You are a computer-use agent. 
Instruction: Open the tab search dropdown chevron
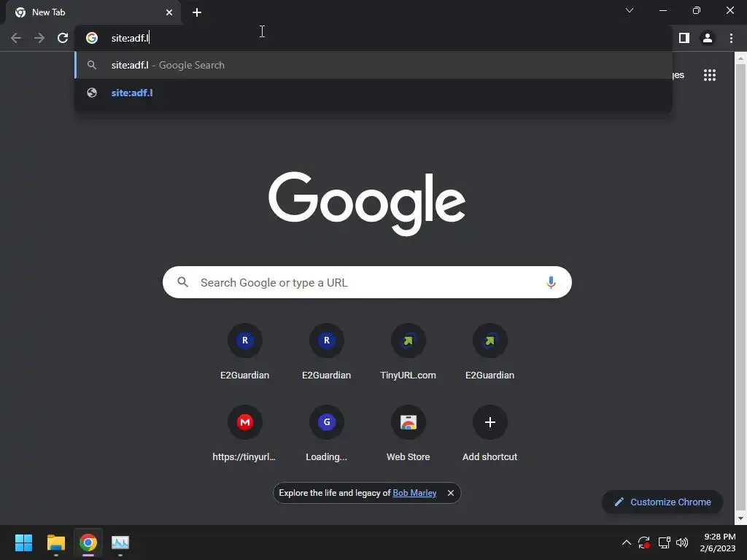click(x=630, y=10)
